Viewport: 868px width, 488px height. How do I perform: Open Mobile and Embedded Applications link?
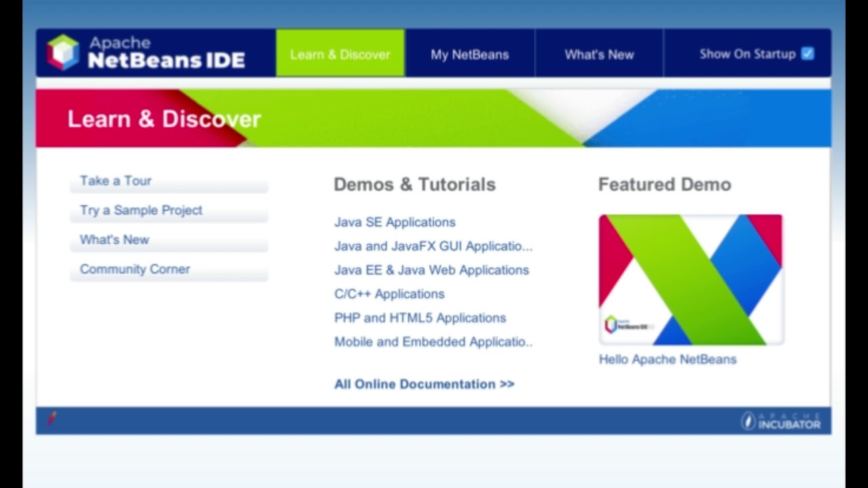433,342
